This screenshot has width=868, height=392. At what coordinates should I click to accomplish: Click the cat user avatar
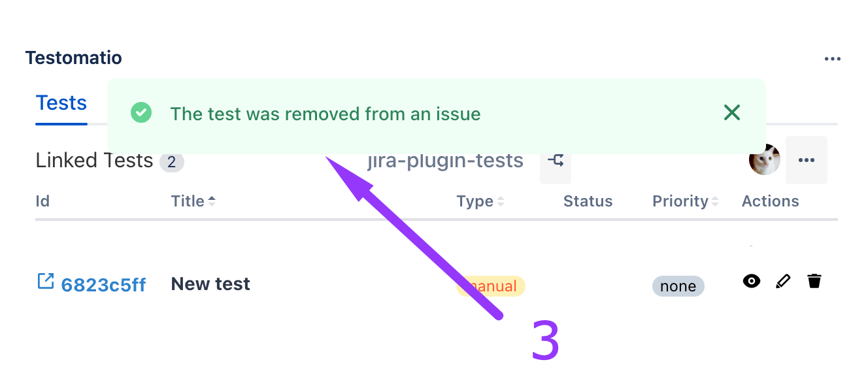[x=764, y=160]
